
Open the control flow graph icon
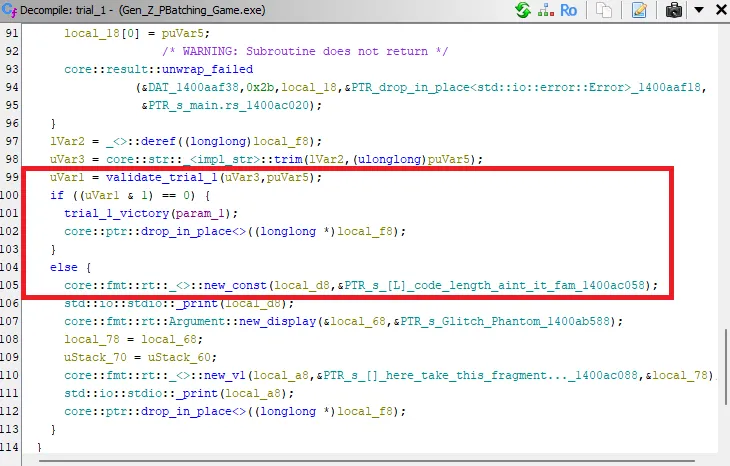tap(546, 10)
